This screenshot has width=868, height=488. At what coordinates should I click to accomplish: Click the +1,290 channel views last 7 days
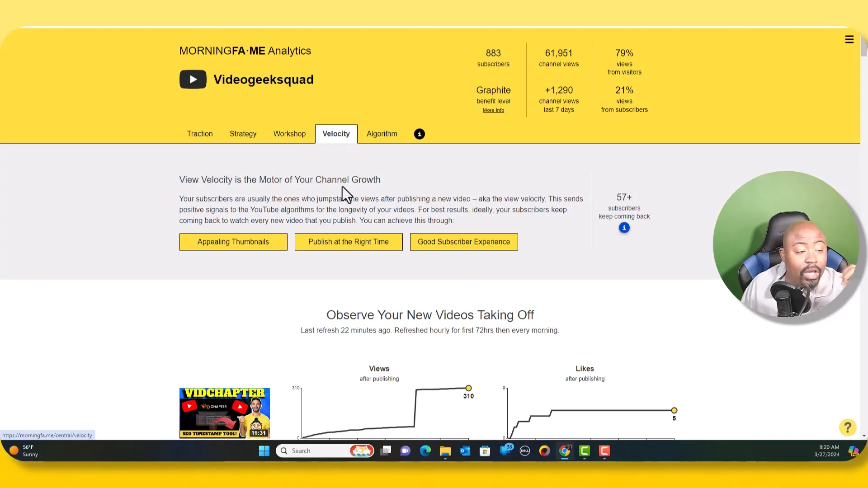coord(559,99)
